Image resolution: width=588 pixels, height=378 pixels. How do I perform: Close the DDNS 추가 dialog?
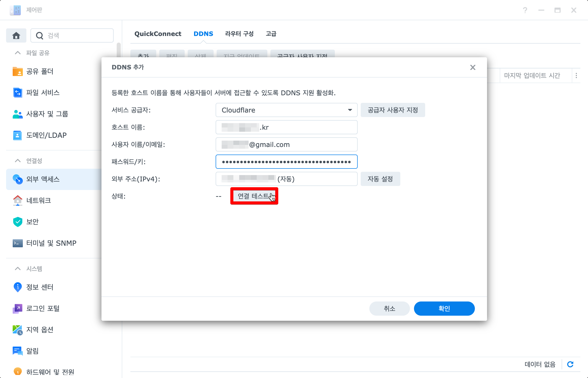click(x=473, y=67)
